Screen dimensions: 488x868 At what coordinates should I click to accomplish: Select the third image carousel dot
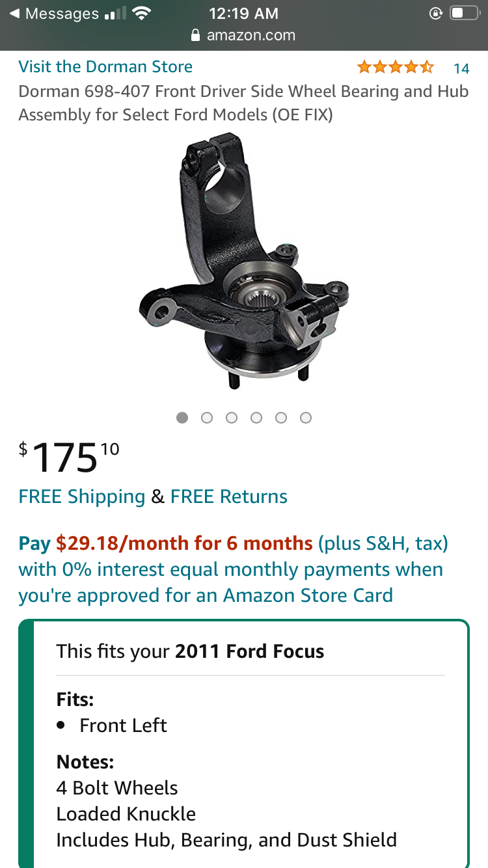[232, 418]
